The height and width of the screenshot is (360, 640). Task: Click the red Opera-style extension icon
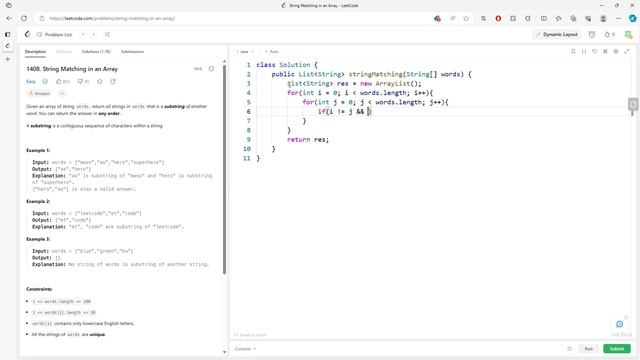[498, 18]
